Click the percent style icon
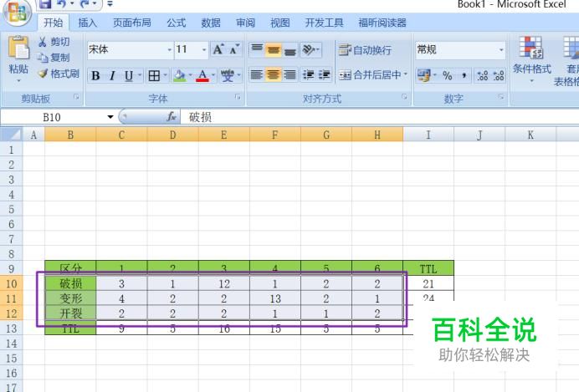The height and width of the screenshot is (392, 579). click(x=447, y=75)
